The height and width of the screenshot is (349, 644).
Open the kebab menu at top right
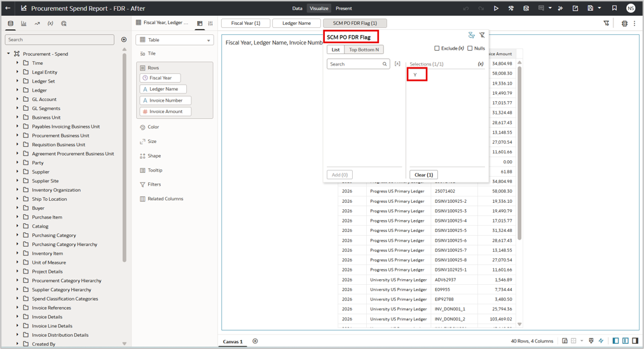[634, 24]
